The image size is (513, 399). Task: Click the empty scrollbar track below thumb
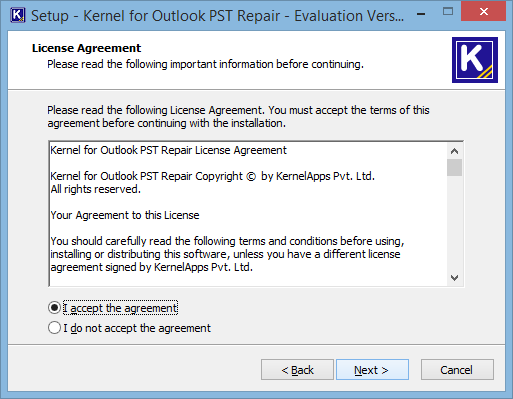coord(454,223)
